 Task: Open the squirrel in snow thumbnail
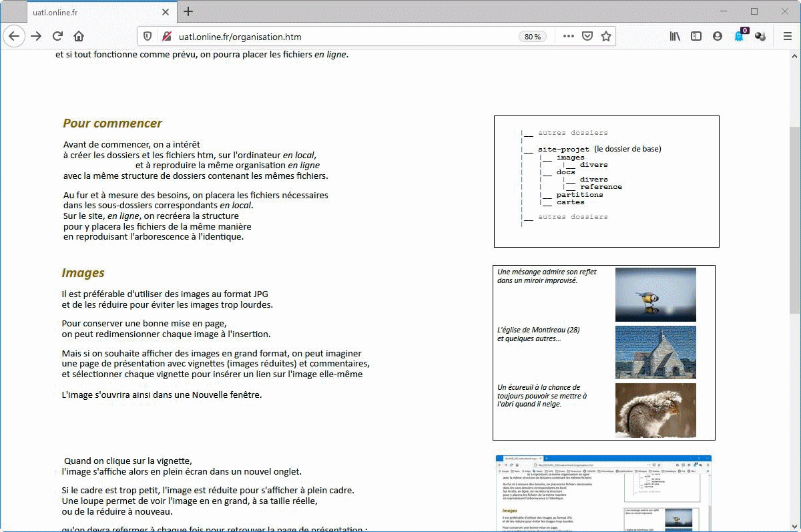coord(655,410)
